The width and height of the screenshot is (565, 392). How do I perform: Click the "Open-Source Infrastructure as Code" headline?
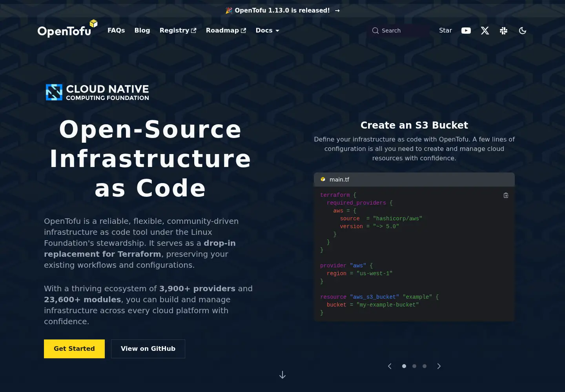[150, 158]
